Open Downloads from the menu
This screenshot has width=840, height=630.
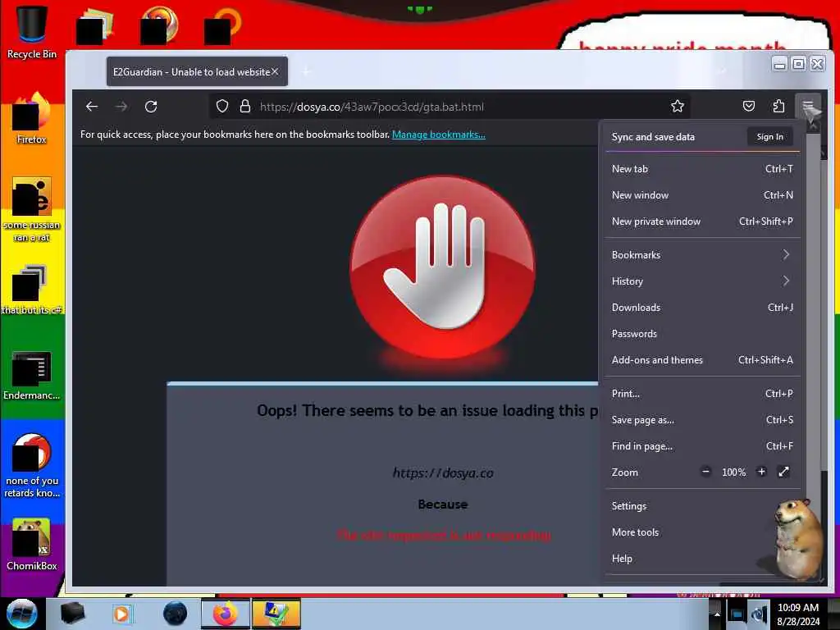point(702,308)
